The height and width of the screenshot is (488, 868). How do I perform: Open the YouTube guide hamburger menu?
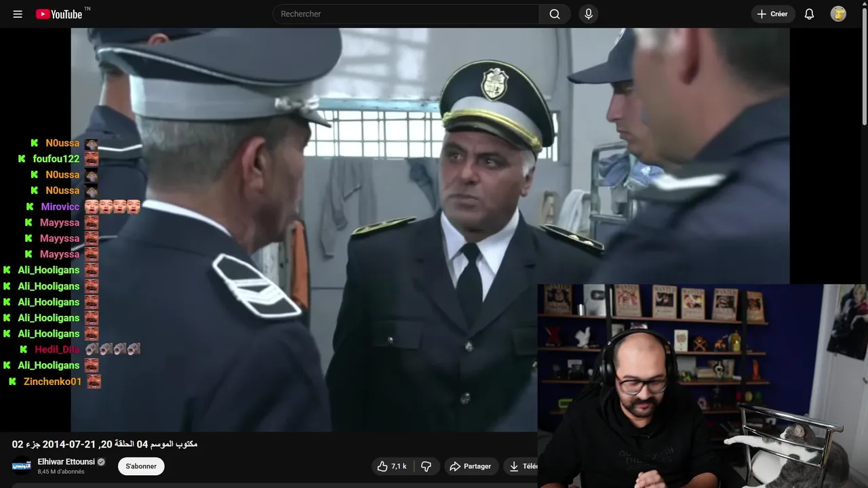(18, 14)
